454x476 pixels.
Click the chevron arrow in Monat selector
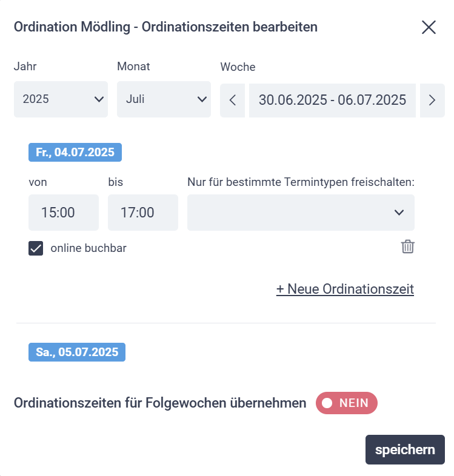(202, 99)
